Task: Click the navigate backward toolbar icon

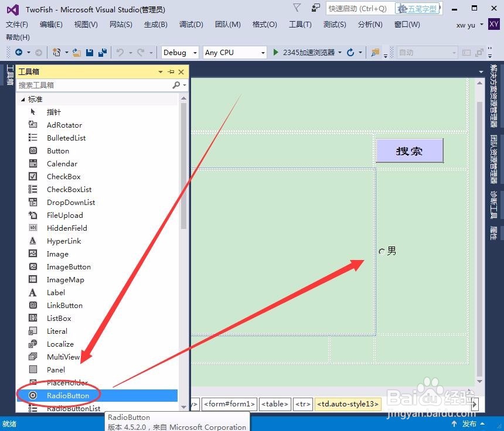Action: pyautogui.click(x=19, y=52)
